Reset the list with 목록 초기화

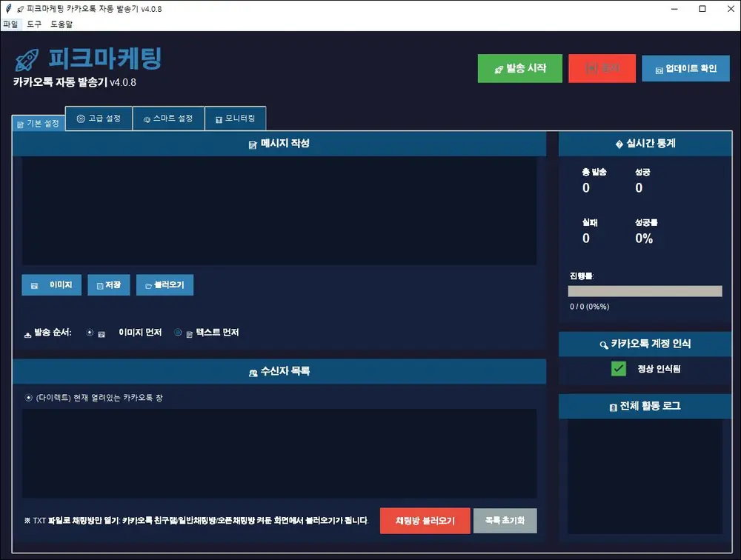(x=505, y=521)
